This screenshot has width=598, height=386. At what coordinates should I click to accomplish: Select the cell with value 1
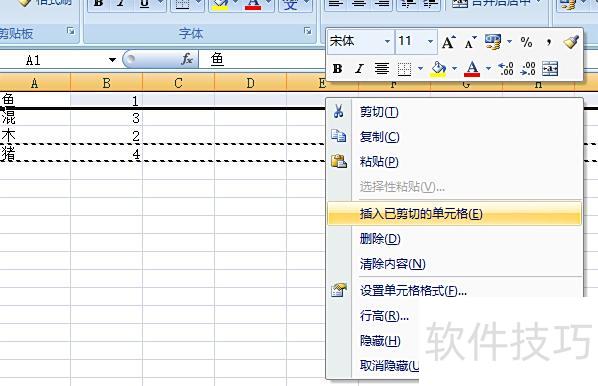pos(106,100)
